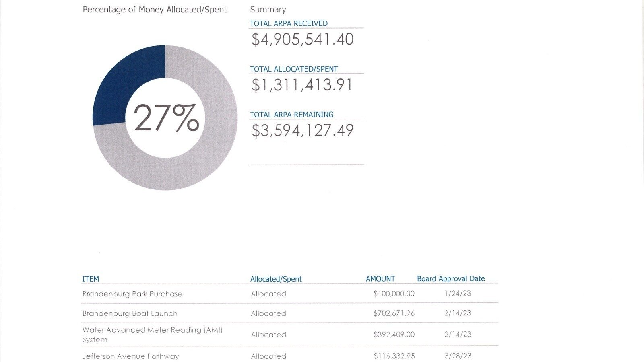Select the Percentage of Money Allocated/Spent title
Screen dimensions: 644x362
[x=155, y=10]
